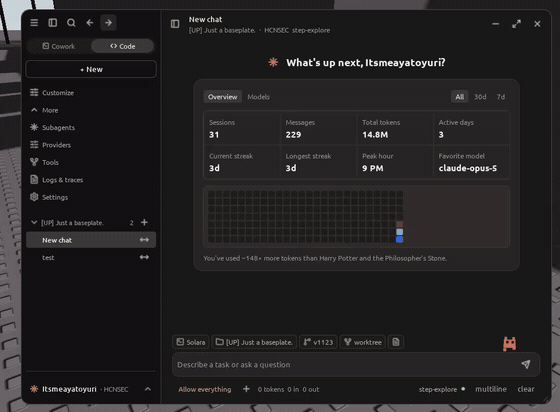Click the Total tokens 14.8M stat
Viewport: 560px width, 412px height.
pos(395,129)
